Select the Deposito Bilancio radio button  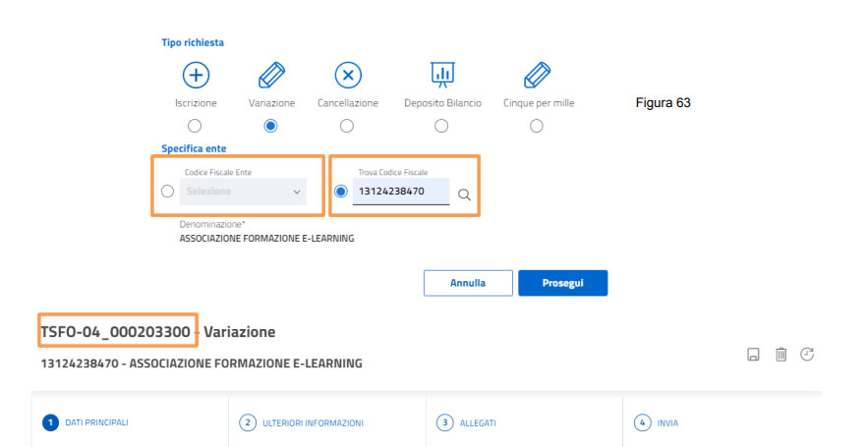441,126
